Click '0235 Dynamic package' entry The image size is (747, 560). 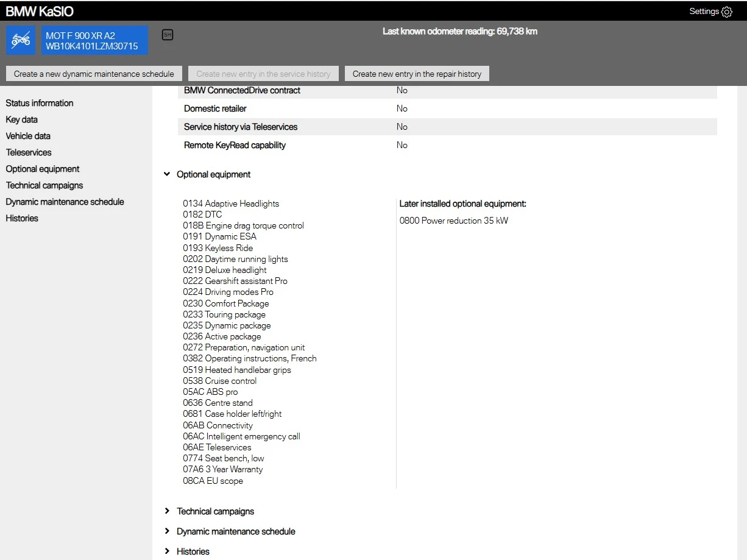coord(227,325)
